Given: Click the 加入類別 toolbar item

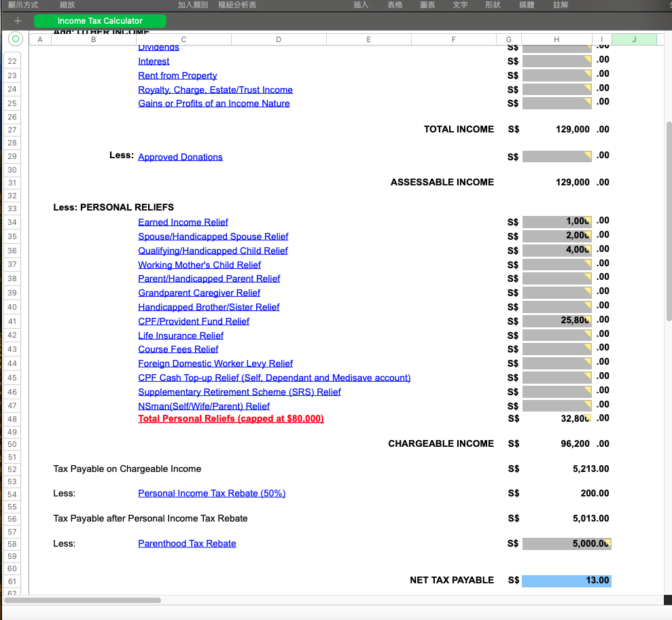Looking at the screenshot, I should click(x=193, y=5).
